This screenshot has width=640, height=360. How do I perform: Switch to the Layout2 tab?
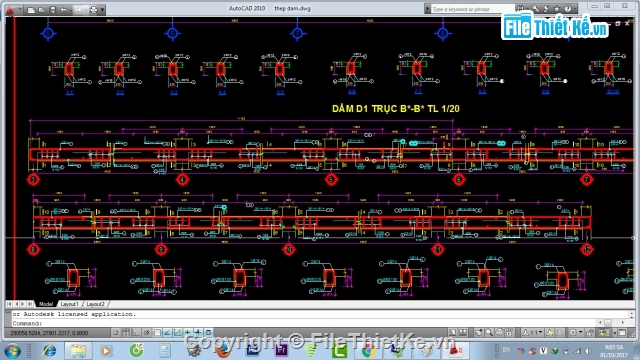(96, 304)
